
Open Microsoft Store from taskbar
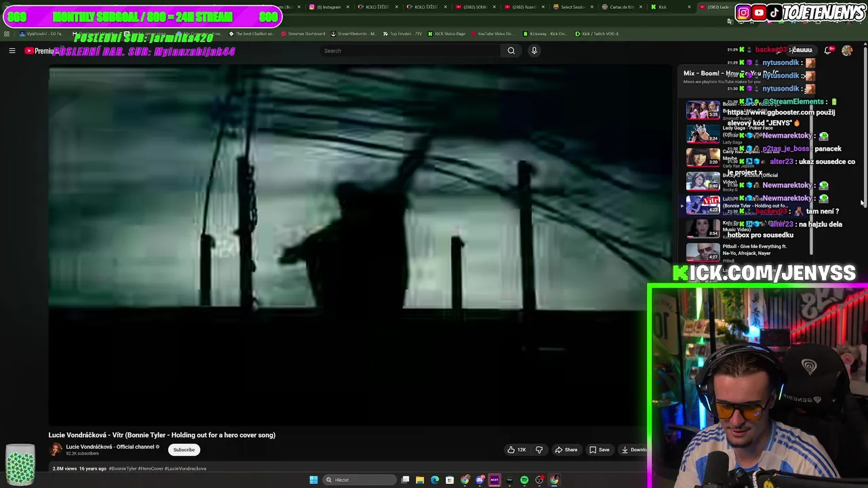[450, 480]
